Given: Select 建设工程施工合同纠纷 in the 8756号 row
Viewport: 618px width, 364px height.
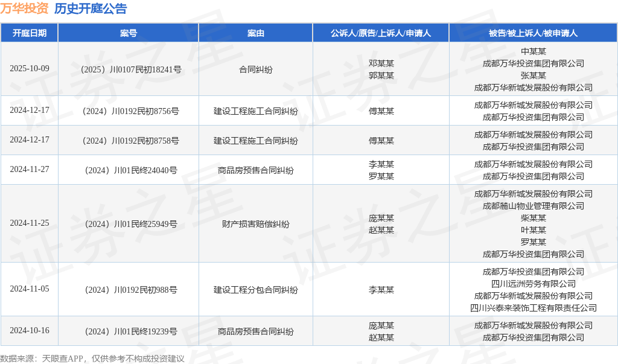Looking at the screenshot, I should pos(256,111).
